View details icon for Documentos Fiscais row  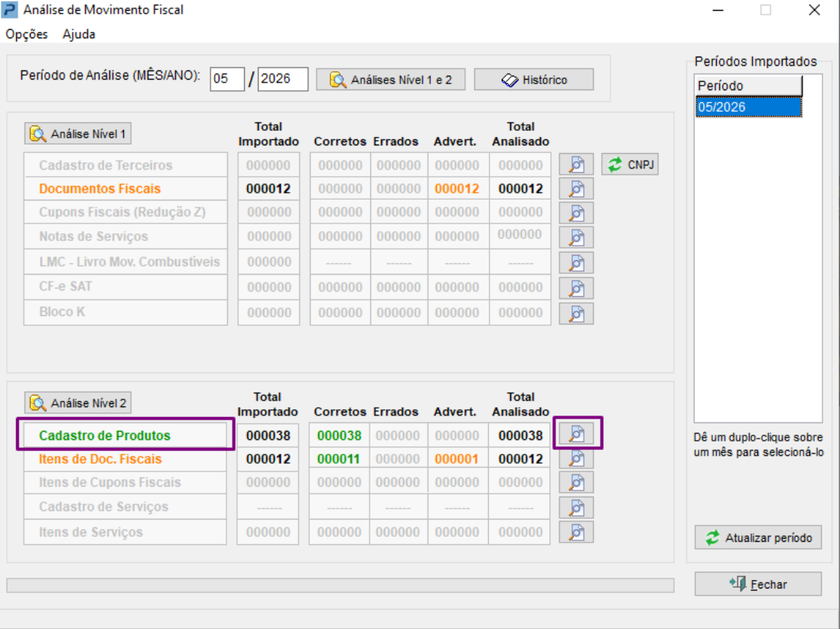pos(576,188)
